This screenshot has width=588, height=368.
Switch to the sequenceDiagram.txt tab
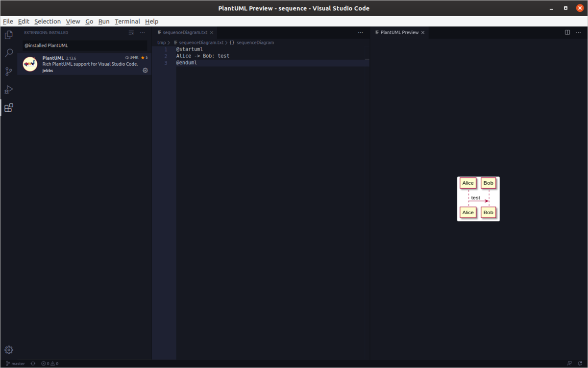coord(186,32)
